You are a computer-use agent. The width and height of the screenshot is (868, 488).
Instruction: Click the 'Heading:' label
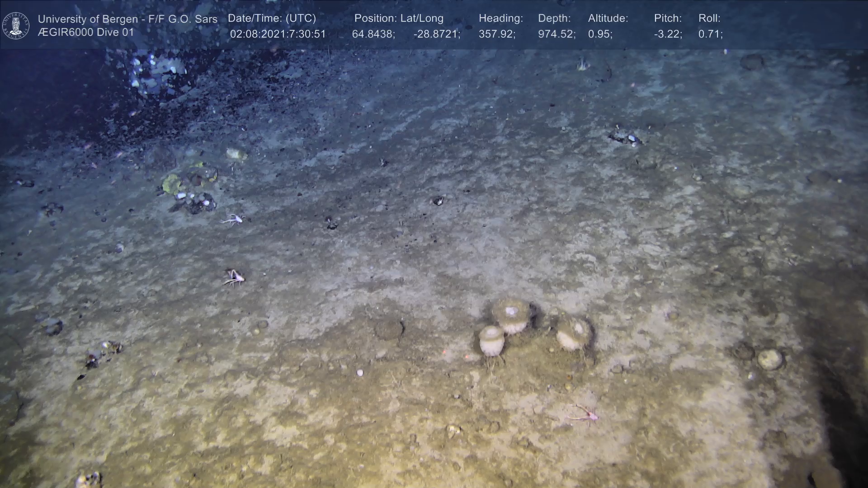pos(500,19)
